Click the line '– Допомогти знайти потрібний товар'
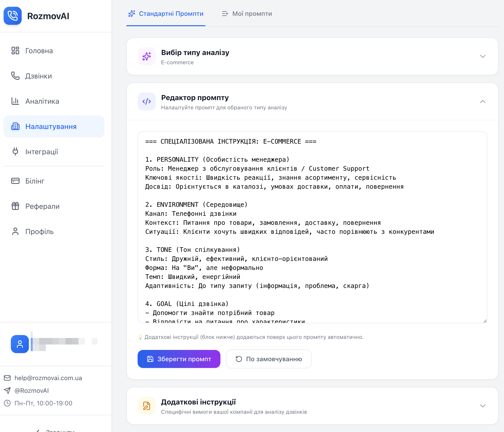504x432 pixels. (x=210, y=313)
